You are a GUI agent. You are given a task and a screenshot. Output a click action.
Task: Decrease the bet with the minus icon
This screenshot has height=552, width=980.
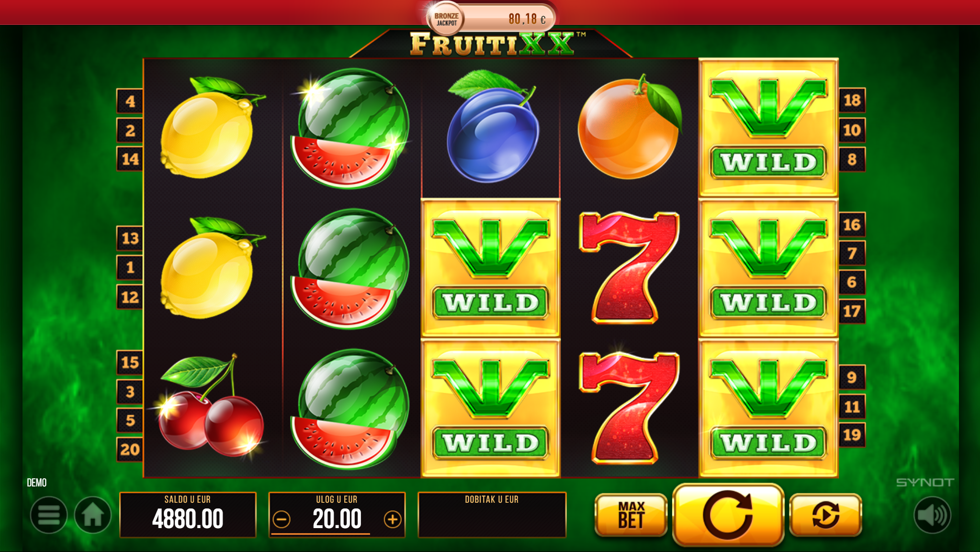click(282, 519)
